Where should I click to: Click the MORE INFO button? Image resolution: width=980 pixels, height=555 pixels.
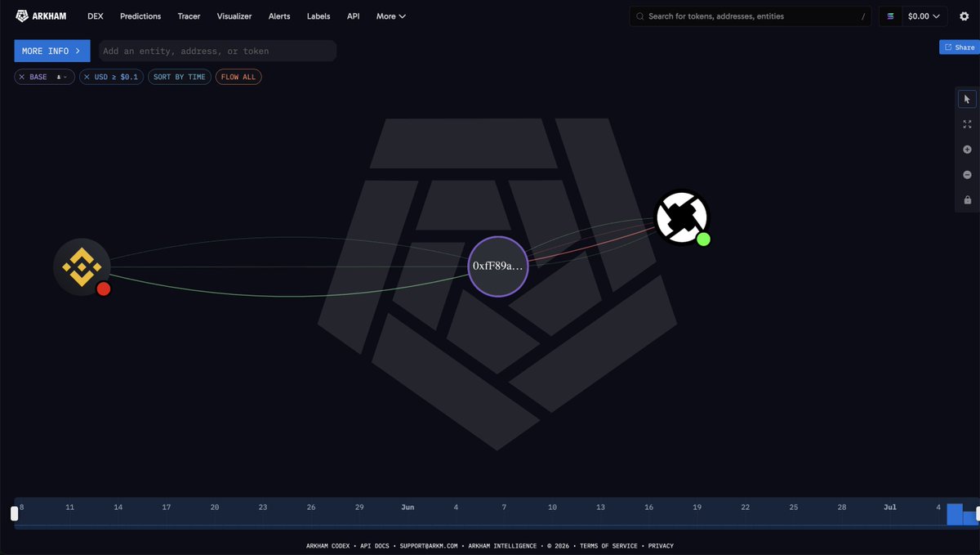52,51
